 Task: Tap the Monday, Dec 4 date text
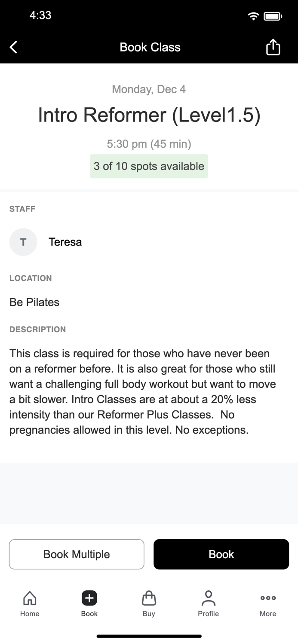pyautogui.click(x=149, y=89)
